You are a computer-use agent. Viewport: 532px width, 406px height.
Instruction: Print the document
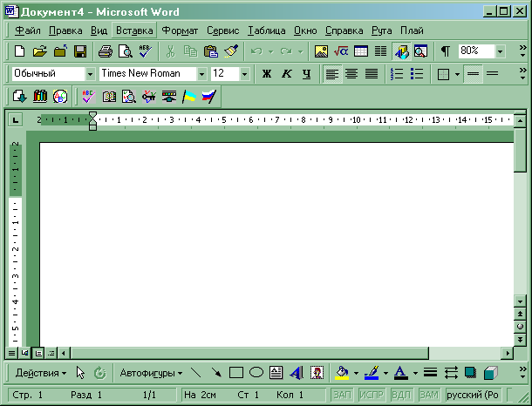coord(106,51)
